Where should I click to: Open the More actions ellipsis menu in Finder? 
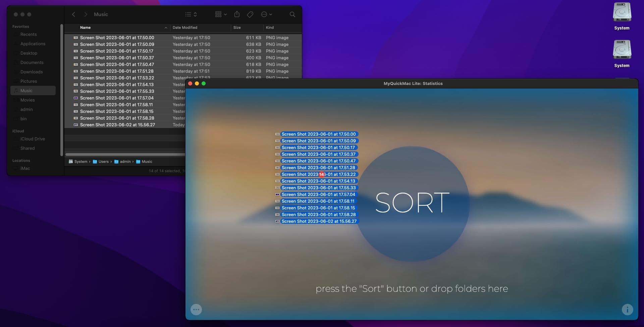(x=266, y=14)
